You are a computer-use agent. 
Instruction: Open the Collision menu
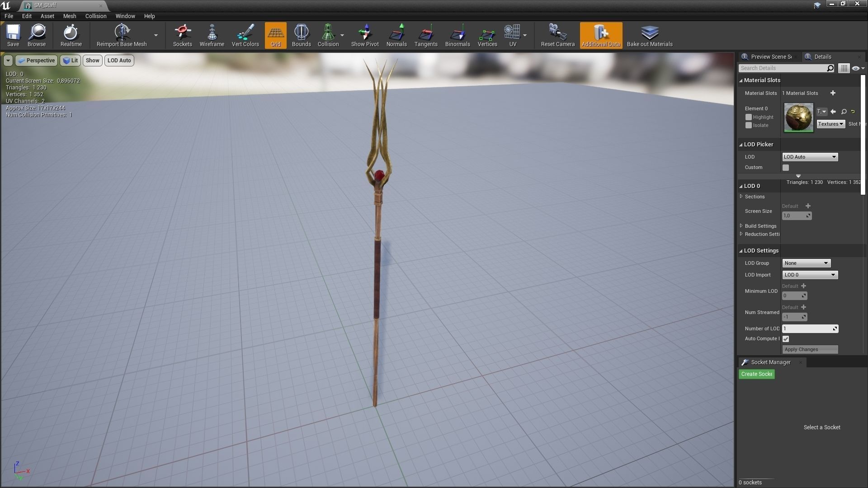pos(96,16)
